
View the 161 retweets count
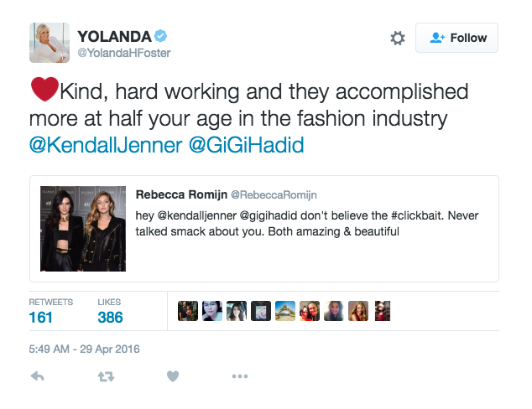(41, 318)
